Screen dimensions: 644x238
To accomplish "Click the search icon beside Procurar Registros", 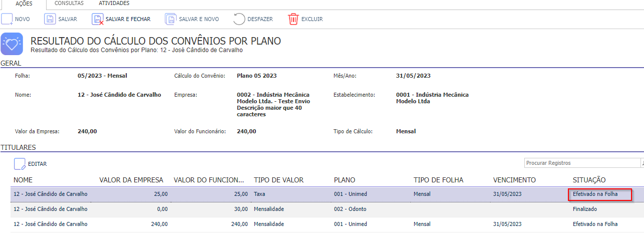I will click(642, 163).
